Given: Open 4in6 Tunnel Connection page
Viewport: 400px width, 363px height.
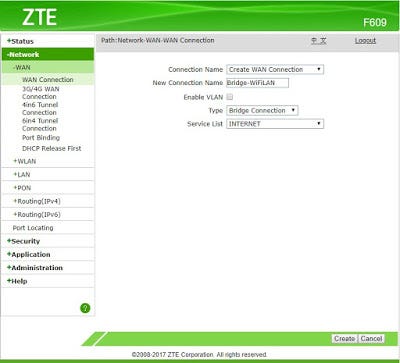Looking at the screenshot, I should [x=40, y=109].
